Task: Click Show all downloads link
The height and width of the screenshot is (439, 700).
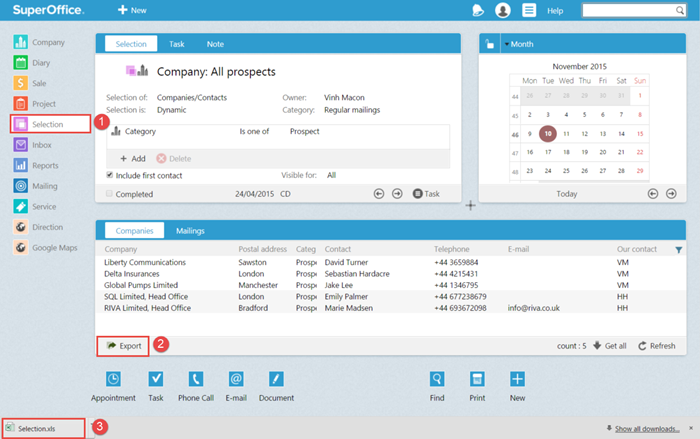Action: 647,429
